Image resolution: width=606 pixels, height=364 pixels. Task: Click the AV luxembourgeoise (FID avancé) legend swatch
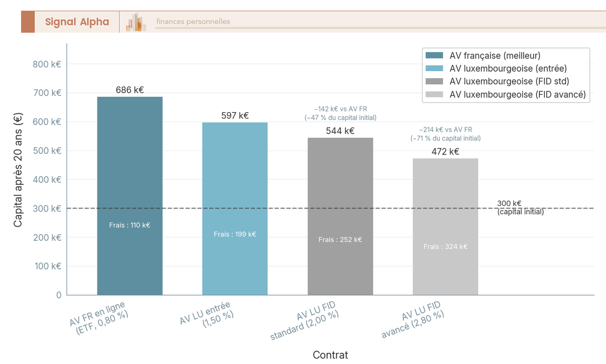pos(434,94)
